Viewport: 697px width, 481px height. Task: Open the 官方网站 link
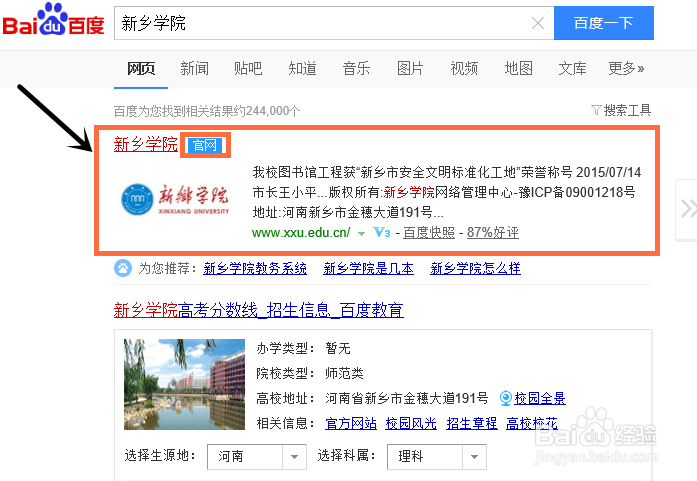tap(351, 423)
